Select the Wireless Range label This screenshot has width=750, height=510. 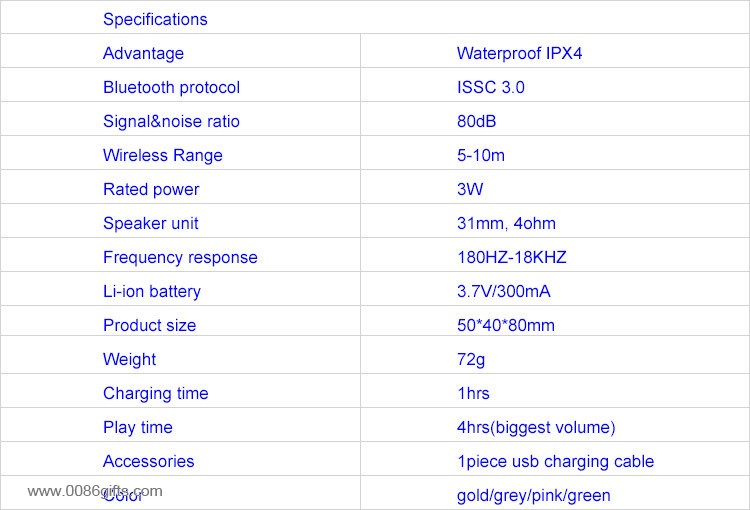(x=162, y=155)
